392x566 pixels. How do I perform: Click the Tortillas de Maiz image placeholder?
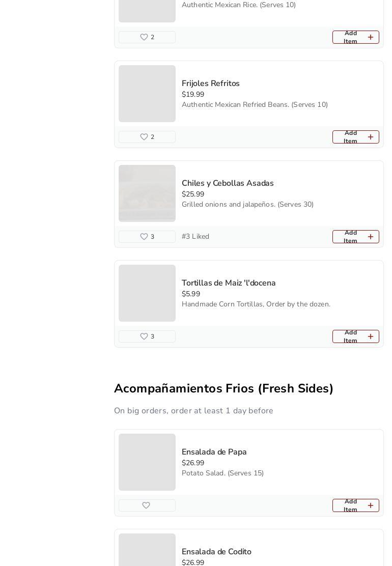pos(147,293)
